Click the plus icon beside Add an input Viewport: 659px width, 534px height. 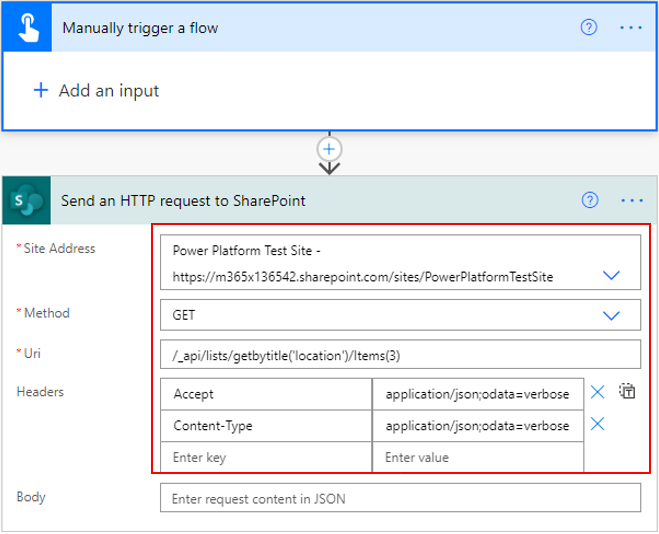[41, 90]
